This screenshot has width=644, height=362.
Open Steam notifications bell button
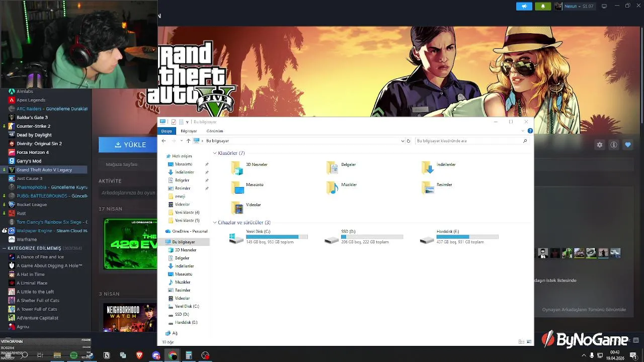pos(543,6)
